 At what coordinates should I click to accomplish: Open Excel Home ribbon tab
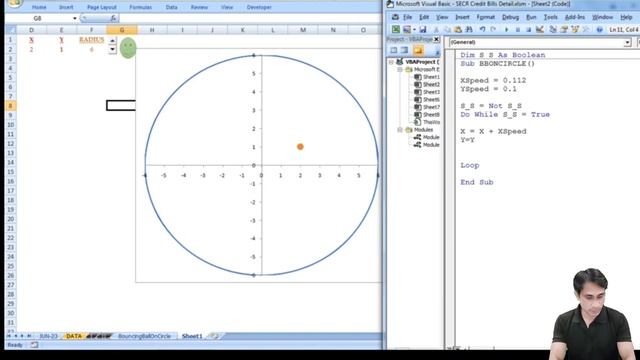pos(39,7)
